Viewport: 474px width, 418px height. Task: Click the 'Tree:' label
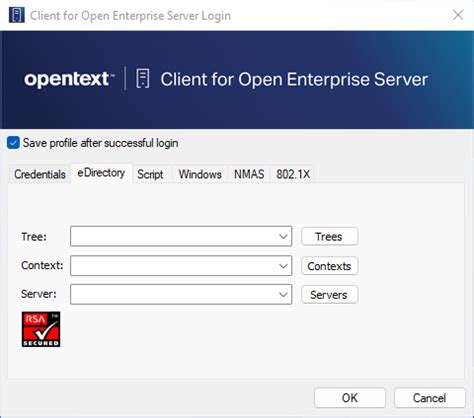34,237
